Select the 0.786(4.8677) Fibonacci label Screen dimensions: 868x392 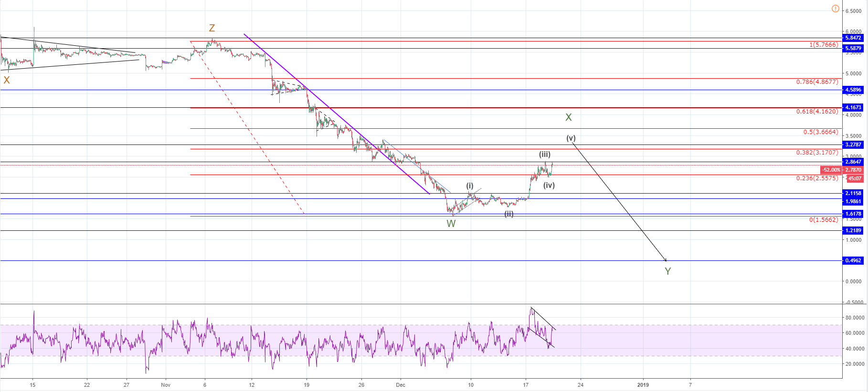click(x=816, y=82)
